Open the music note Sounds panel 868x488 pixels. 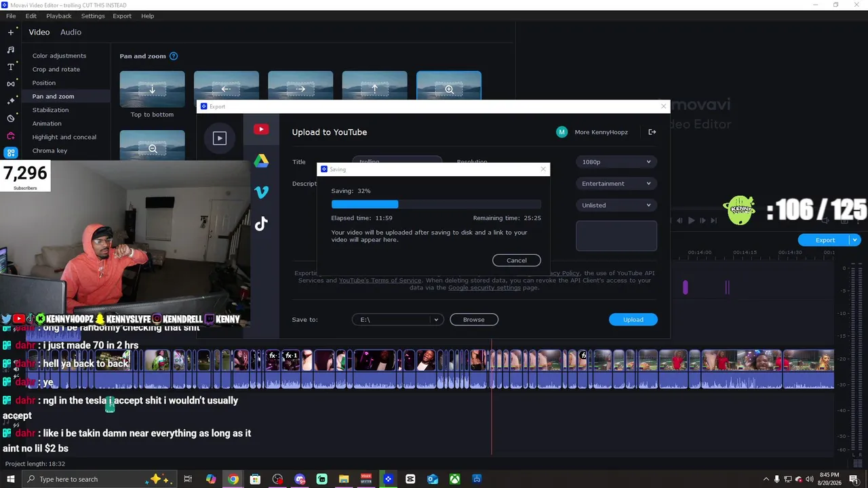point(11,49)
